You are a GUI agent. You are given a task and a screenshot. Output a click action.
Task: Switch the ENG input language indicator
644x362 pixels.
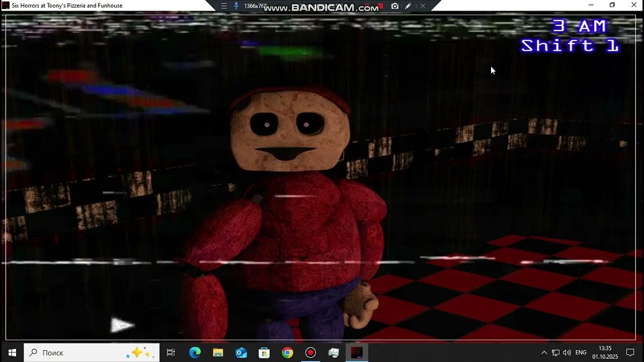581,352
